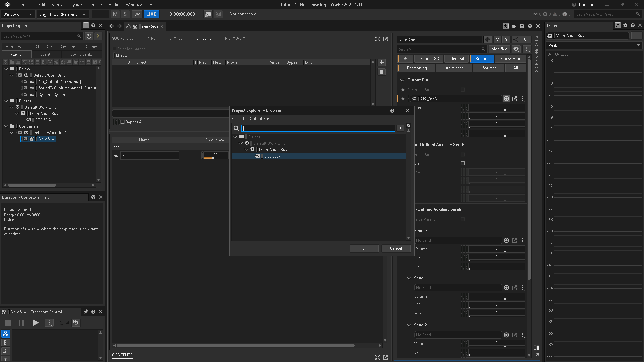Screen dimensions: 644x362
Task: Toggle the LIVE editing button
Action: (151, 14)
